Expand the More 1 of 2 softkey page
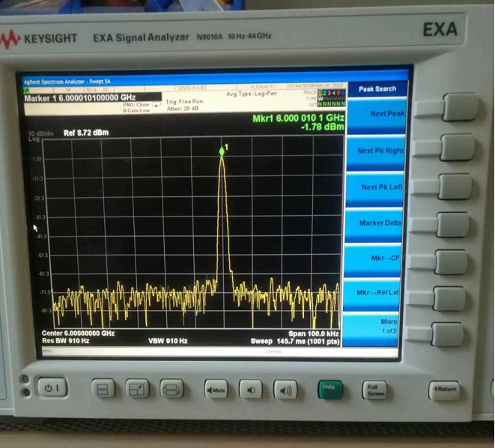Viewport: 495px width, 448px height. (x=386, y=326)
